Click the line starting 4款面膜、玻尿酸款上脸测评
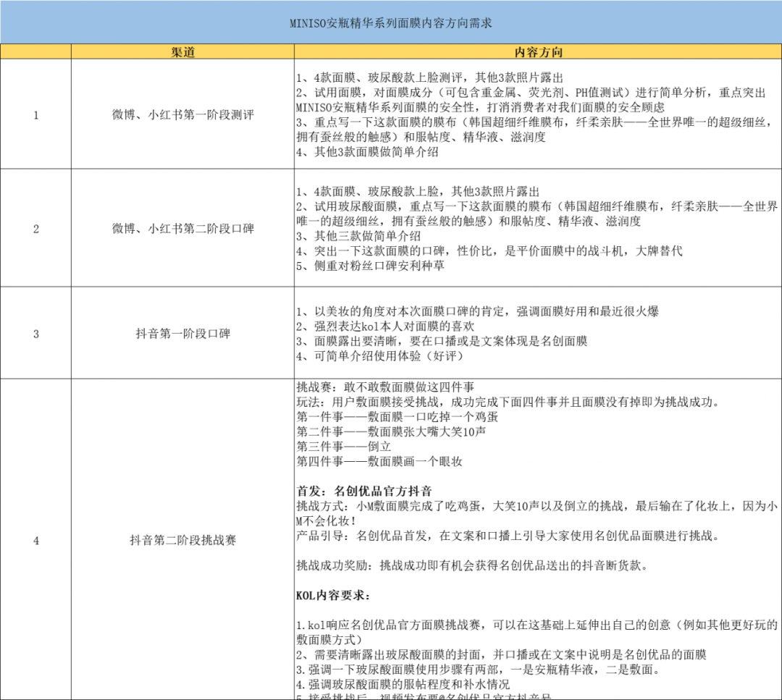The width and height of the screenshot is (782, 700). coord(430,77)
